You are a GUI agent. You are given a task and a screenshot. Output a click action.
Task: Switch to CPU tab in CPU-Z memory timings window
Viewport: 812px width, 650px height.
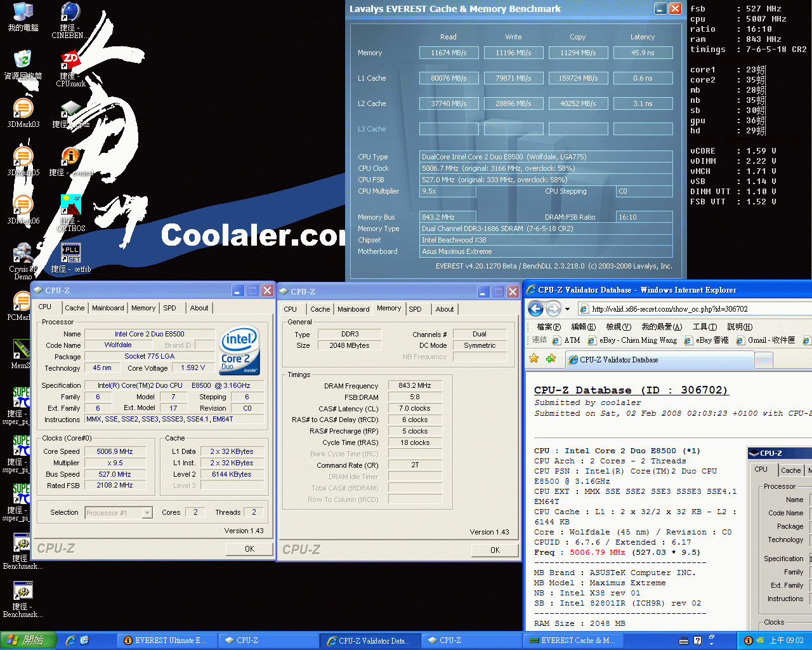[x=291, y=309]
